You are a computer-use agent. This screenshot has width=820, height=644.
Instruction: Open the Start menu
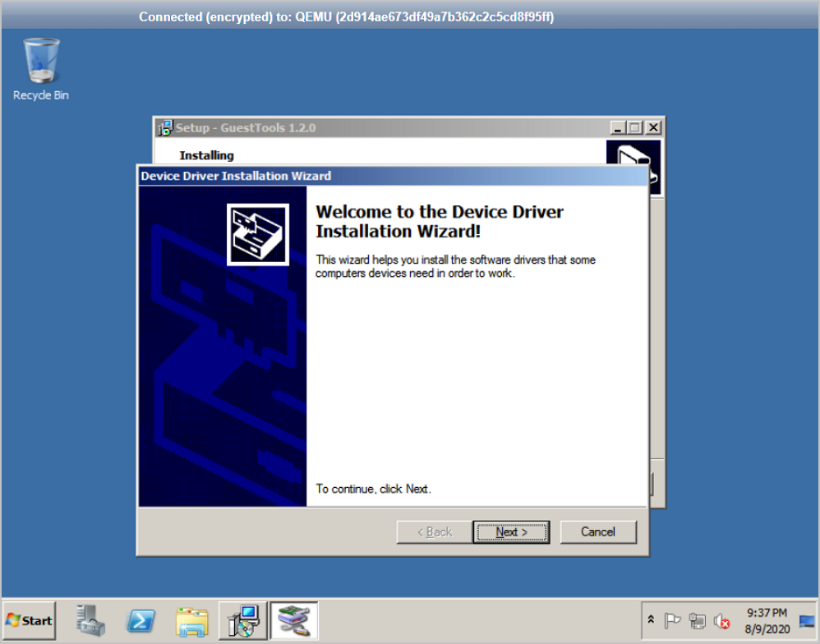30,620
